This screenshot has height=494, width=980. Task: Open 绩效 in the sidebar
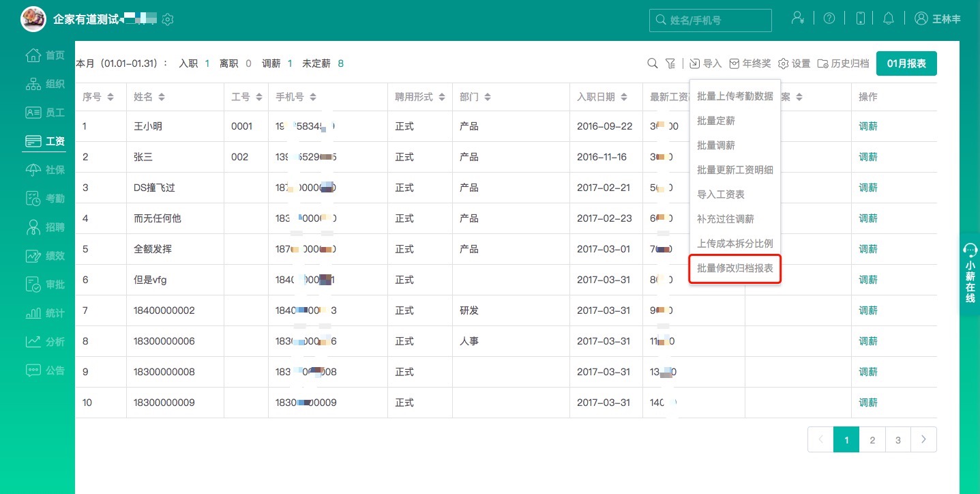(x=45, y=256)
